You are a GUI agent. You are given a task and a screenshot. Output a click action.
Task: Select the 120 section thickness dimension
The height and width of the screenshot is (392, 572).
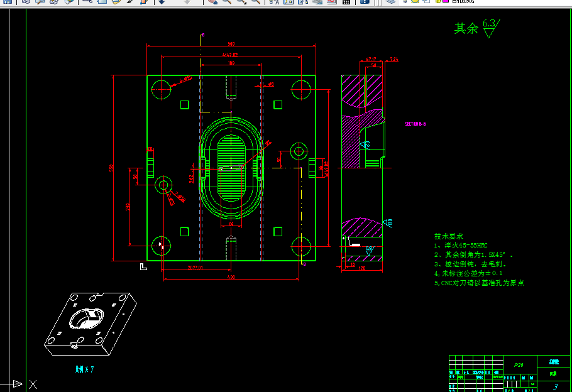pyautogui.click(x=362, y=268)
